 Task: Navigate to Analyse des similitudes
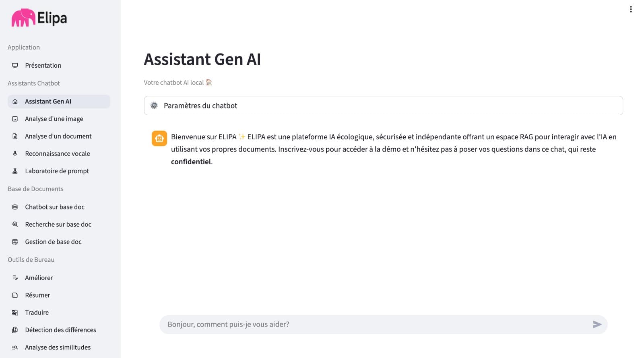[58, 347]
